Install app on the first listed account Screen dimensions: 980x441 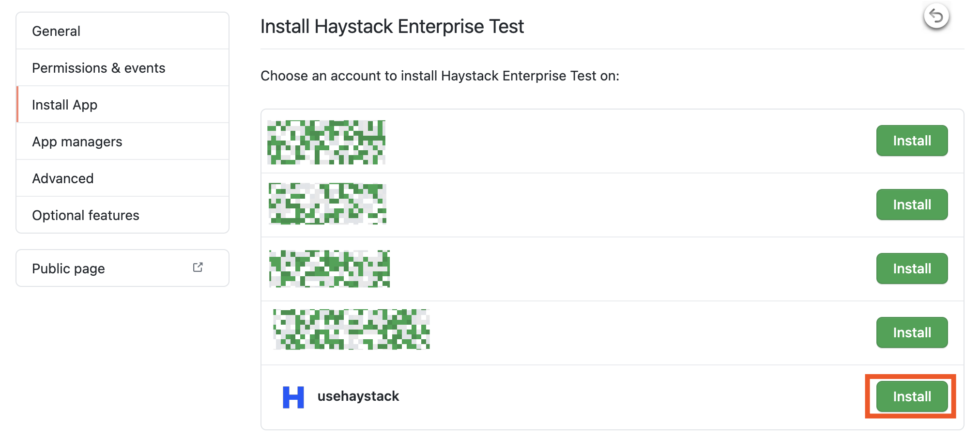click(x=912, y=141)
